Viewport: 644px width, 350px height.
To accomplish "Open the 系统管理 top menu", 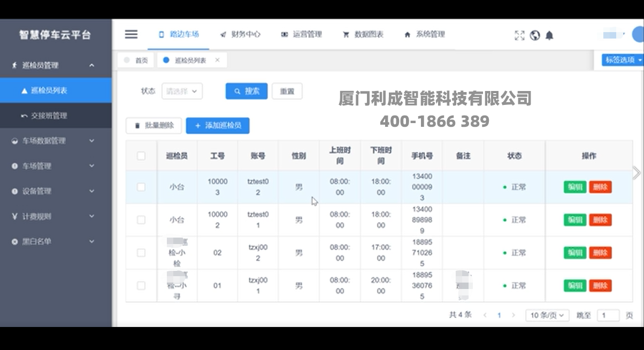I will pyautogui.click(x=425, y=34).
